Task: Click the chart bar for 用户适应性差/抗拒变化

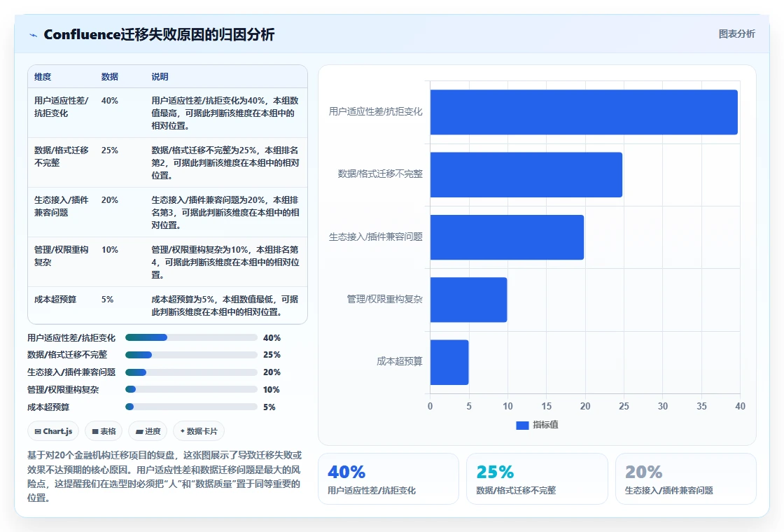Action: tap(584, 112)
